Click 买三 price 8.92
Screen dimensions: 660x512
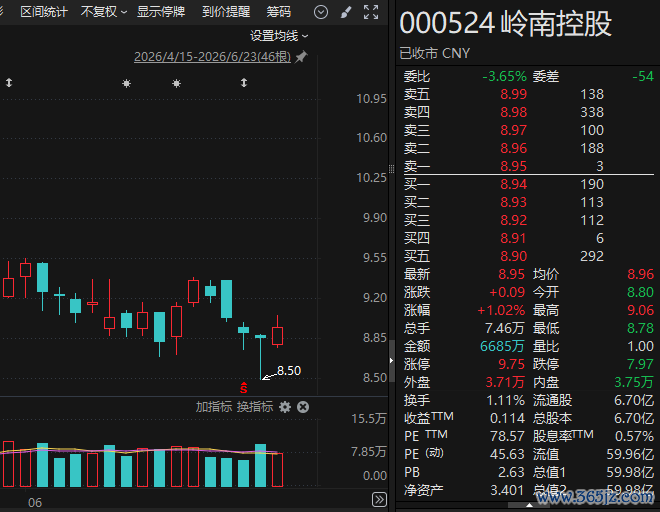pyautogui.click(x=514, y=220)
